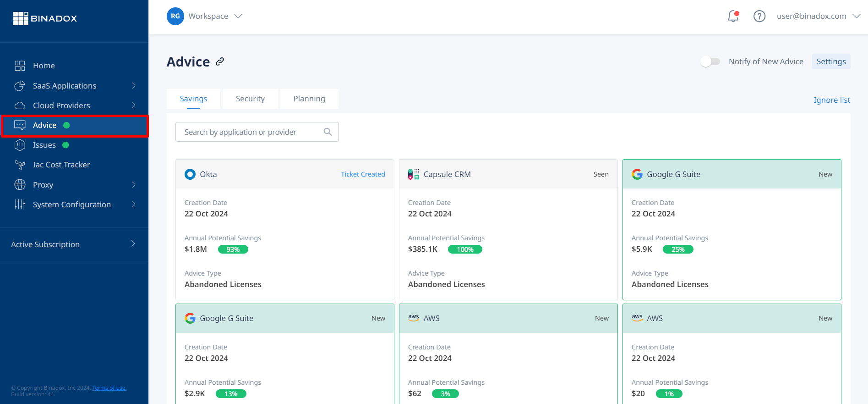Click Abandoned Licenses on Okta card
Screen dimensions: 868x404
[223, 284]
